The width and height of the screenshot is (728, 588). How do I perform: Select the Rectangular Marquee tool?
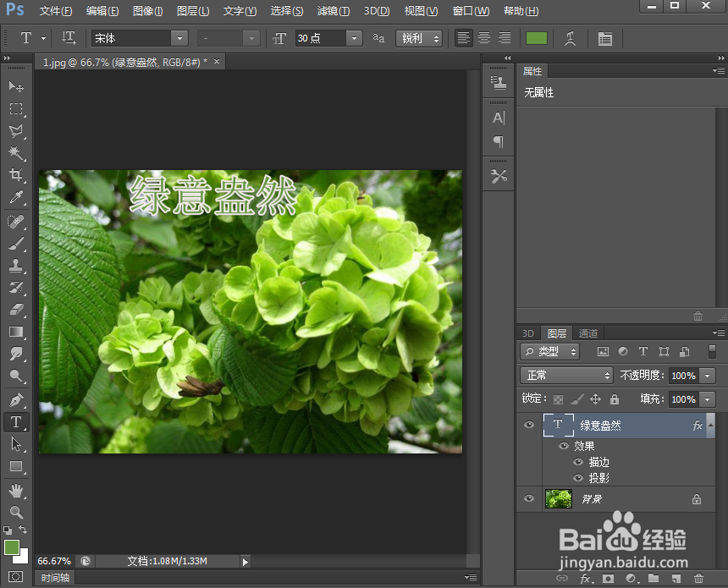[16, 108]
